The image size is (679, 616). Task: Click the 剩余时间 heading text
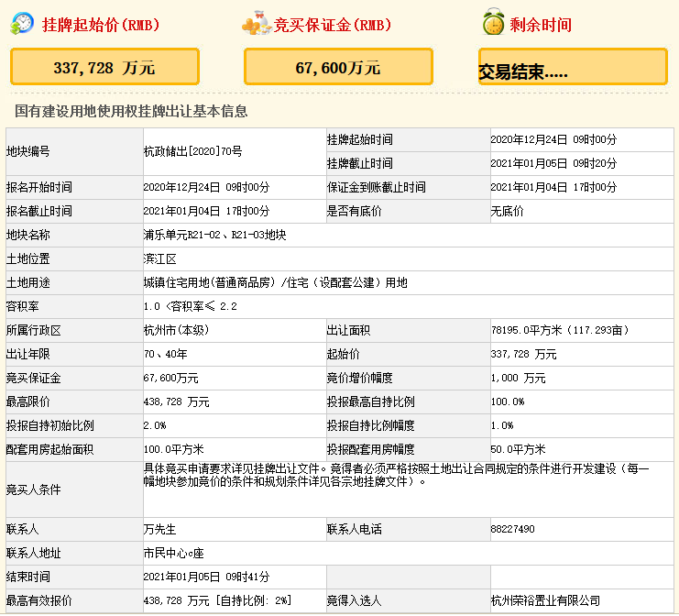click(541, 25)
